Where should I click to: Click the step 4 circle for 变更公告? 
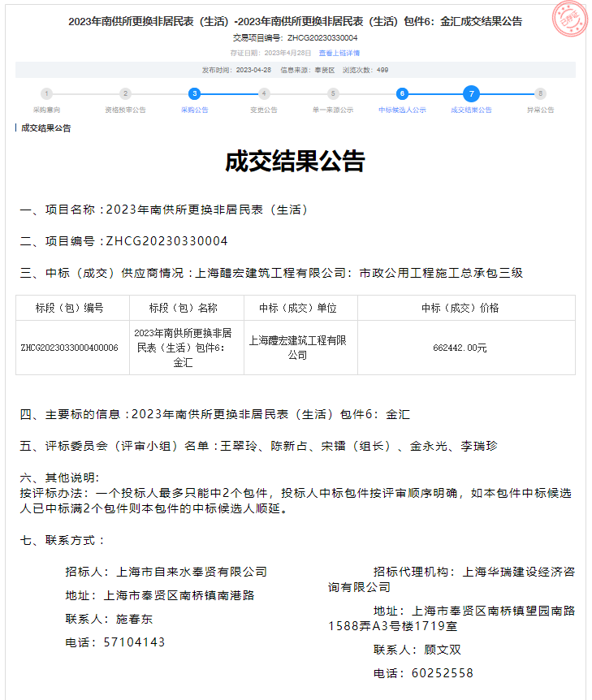coord(263,94)
